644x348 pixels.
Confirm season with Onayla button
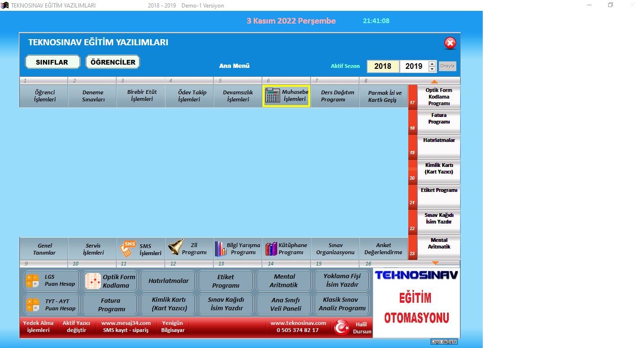click(x=447, y=66)
